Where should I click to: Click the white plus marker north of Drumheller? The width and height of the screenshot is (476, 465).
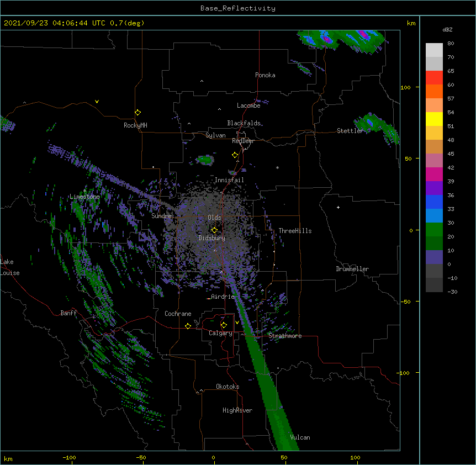click(338, 207)
